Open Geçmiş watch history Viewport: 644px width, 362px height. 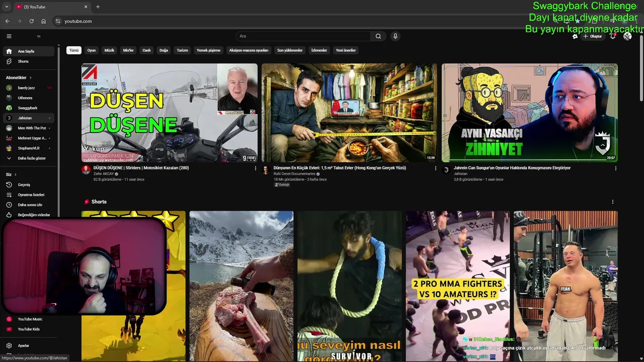[29, 185]
